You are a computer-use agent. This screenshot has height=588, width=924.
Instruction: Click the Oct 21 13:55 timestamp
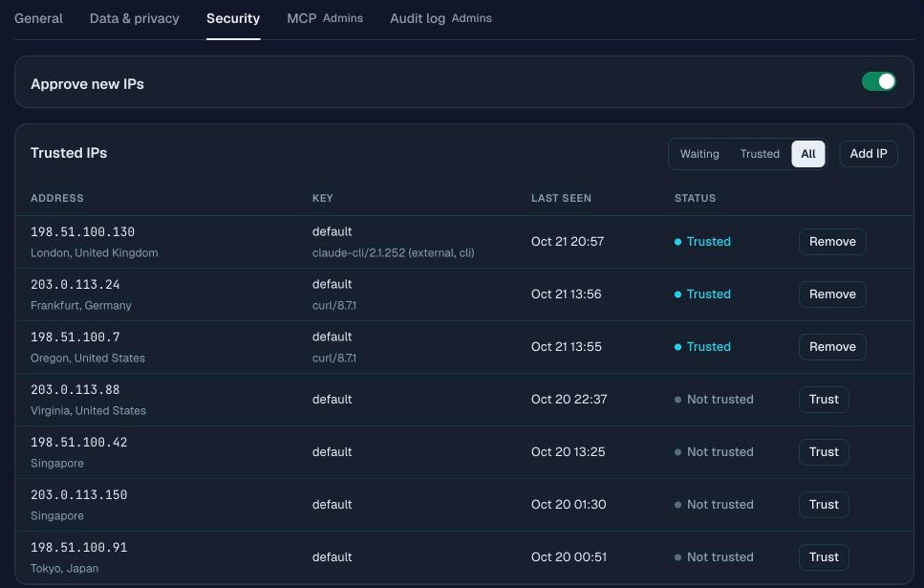pyautogui.click(x=567, y=347)
